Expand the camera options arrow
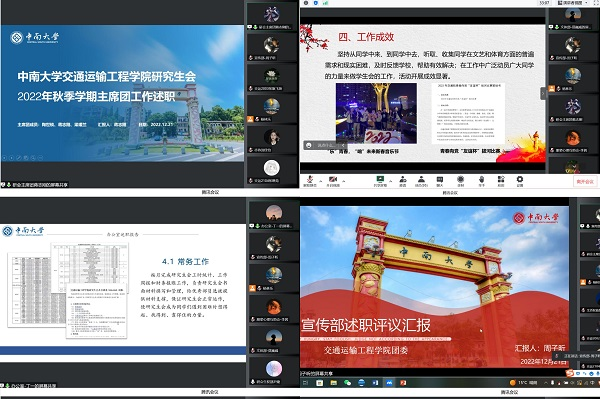600x399 pixels. 344,181
